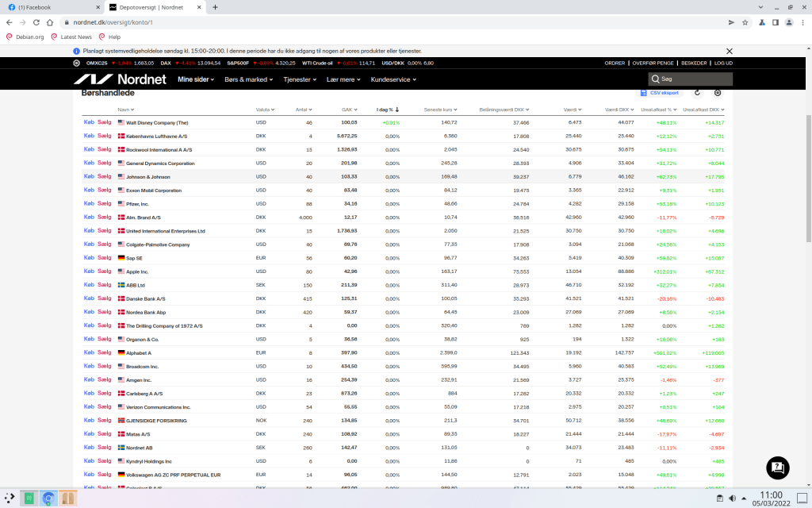The height and width of the screenshot is (508, 812).
Task: Click the CSV eksport button
Action: pos(659,93)
